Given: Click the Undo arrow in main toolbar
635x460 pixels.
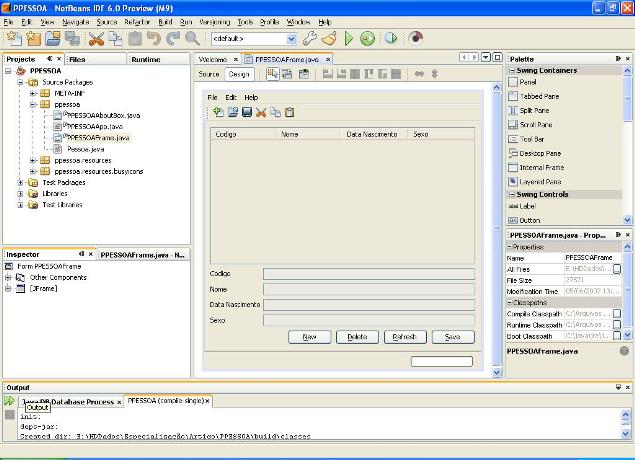Looking at the screenshot, I should point(153,38).
